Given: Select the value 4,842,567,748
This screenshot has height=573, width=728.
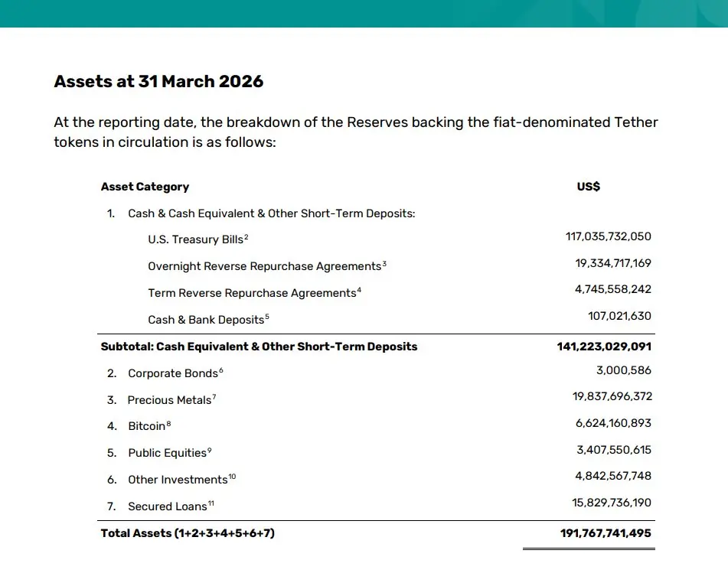Looking at the screenshot, I should [x=613, y=476].
